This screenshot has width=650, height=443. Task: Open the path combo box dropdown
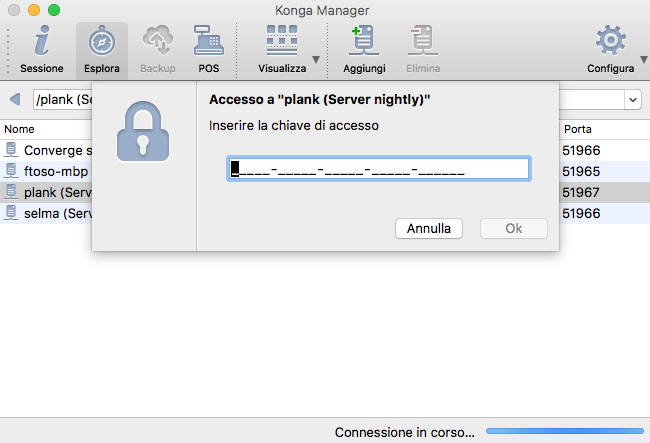click(x=633, y=100)
